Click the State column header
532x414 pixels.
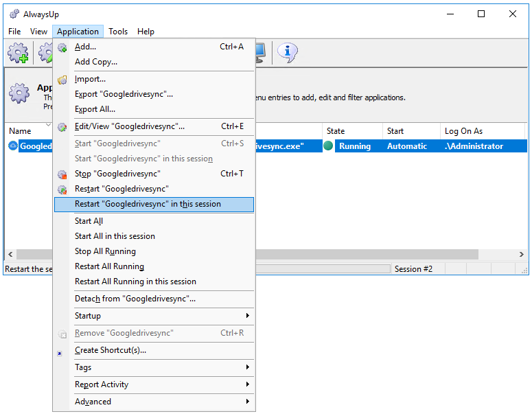pyautogui.click(x=352, y=131)
